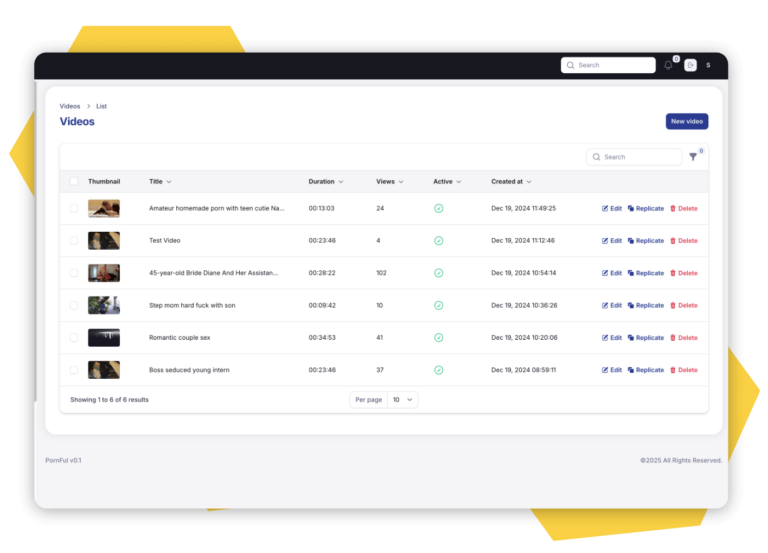Click the active checkmark for Test Video
This screenshot has height=553, width=768.
click(439, 240)
